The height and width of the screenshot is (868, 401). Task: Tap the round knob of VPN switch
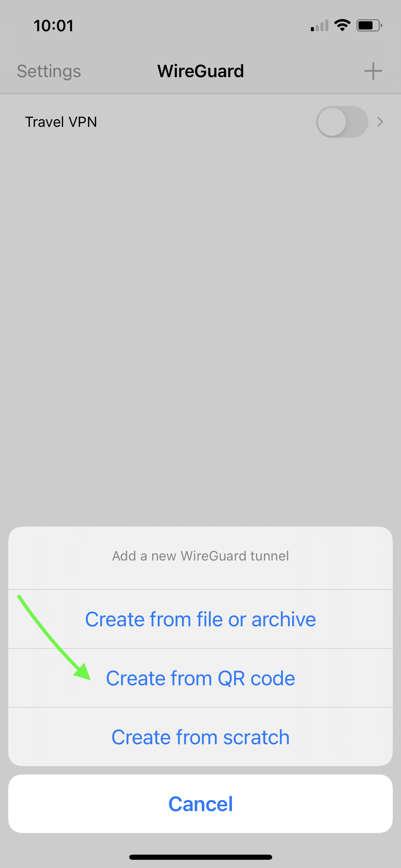(x=332, y=122)
